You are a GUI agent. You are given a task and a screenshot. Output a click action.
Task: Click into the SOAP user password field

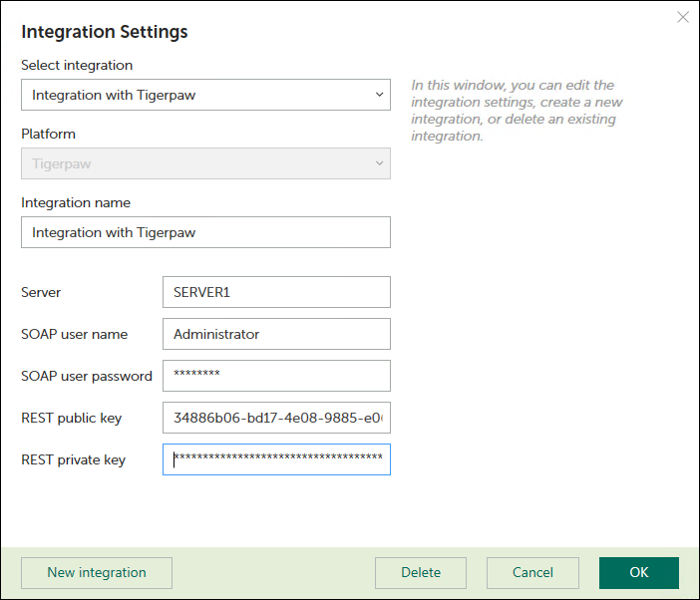pos(276,376)
